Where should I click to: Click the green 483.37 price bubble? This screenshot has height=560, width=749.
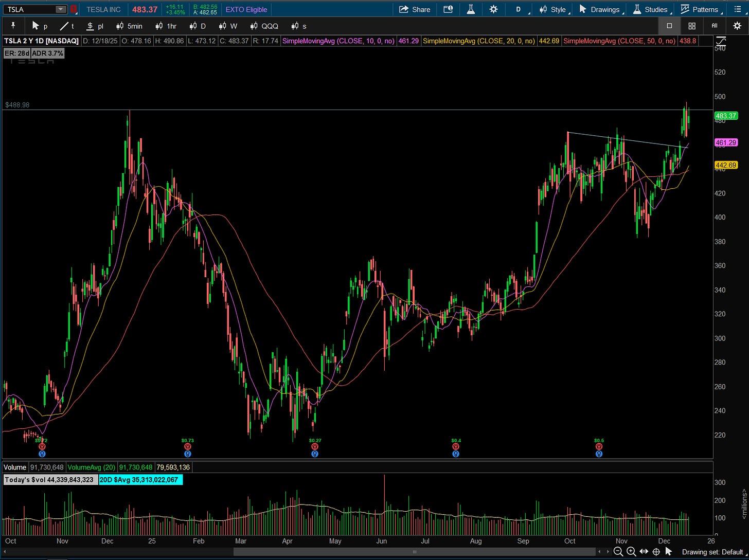pos(726,116)
